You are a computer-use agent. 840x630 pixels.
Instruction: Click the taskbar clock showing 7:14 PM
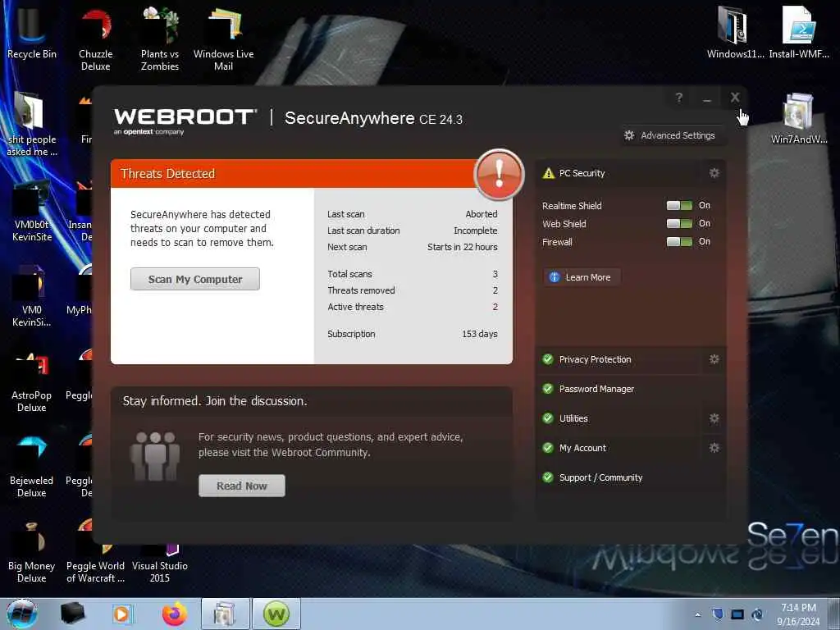(798, 614)
